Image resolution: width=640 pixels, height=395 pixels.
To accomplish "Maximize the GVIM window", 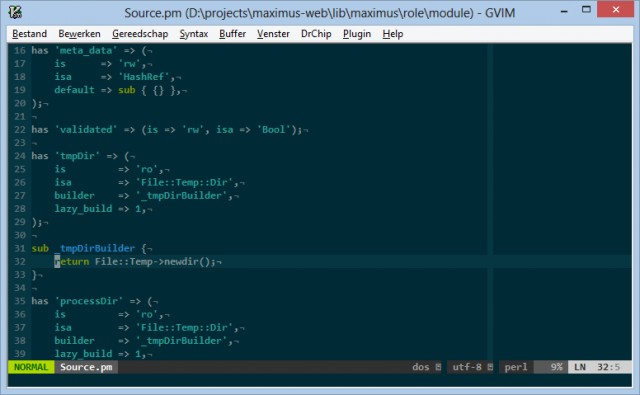I will pos(586,9).
